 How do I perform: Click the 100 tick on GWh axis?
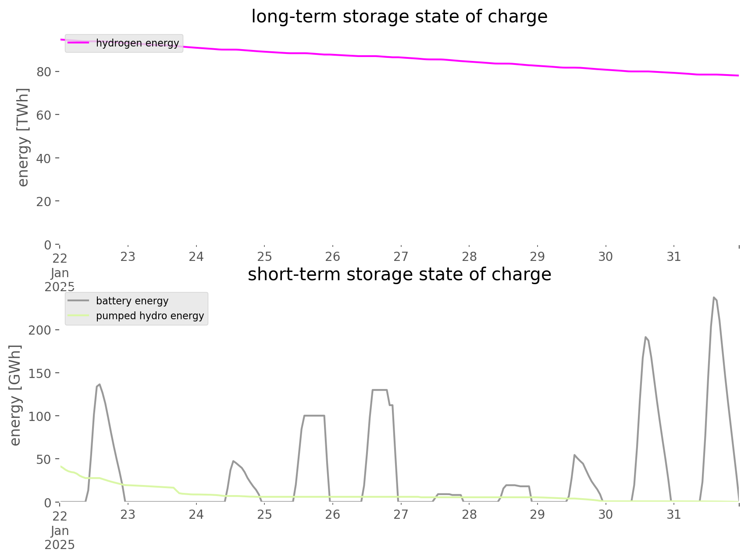click(41, 416)
